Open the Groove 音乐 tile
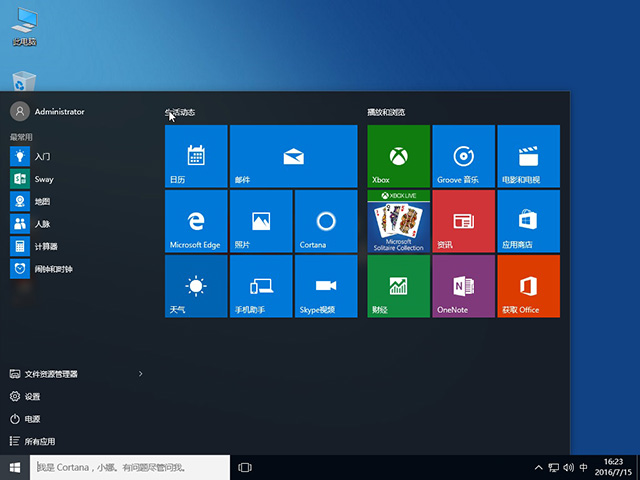640x480 pixels. click(x=463, y=156)
